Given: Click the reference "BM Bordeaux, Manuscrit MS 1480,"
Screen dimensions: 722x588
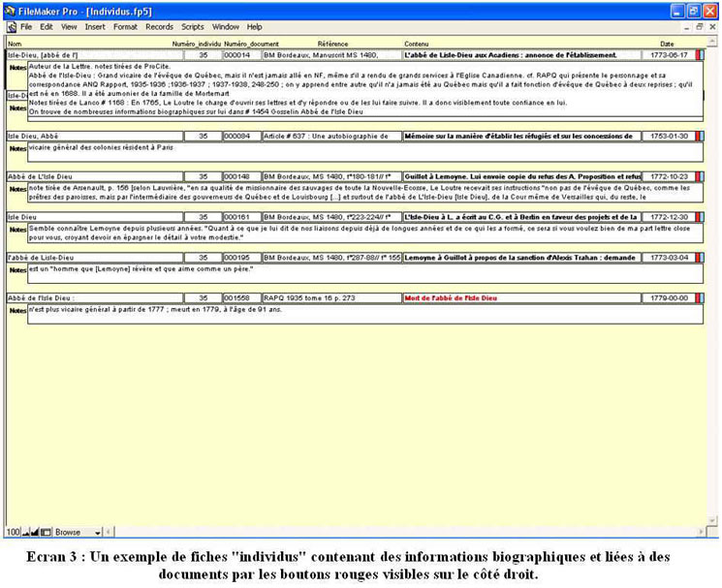Looking at the screenshot, I should click(332, 55).
